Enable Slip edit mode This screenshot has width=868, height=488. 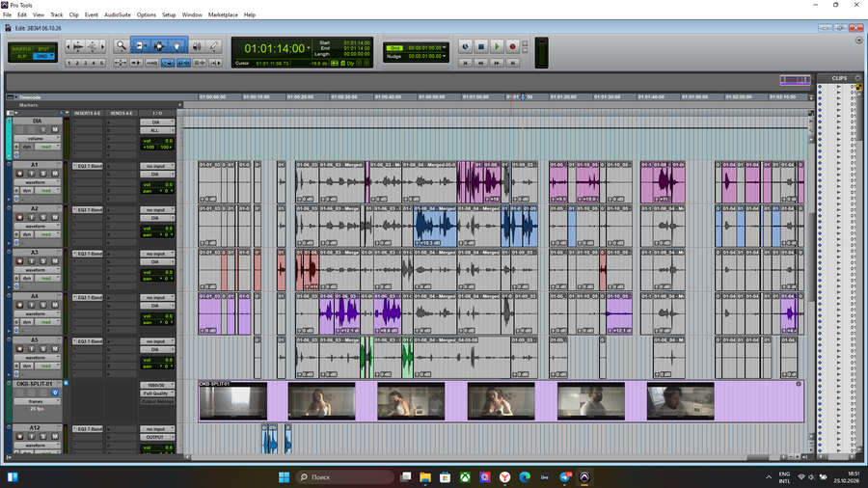click(21, 56)
